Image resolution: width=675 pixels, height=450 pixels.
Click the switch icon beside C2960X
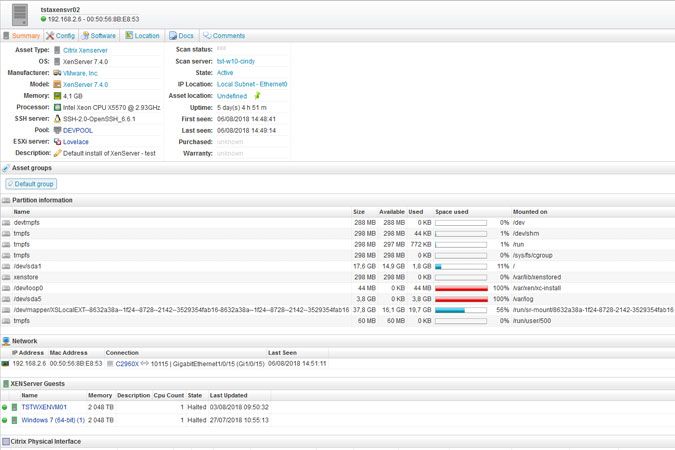[110, 364]
